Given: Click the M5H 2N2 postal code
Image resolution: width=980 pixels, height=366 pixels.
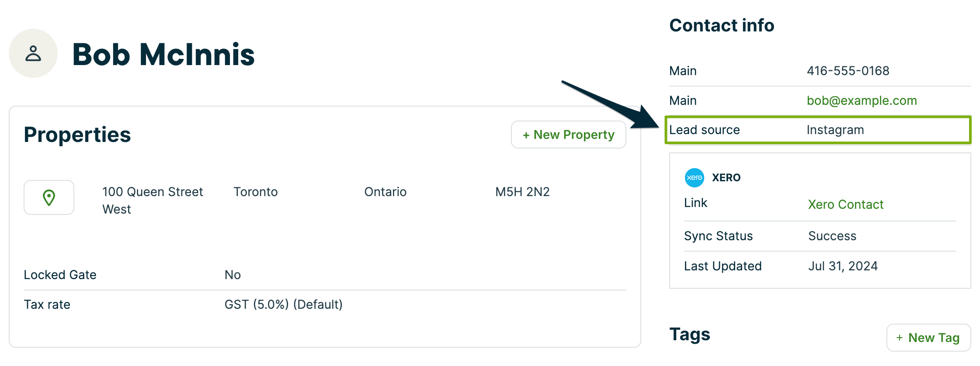Looking at the screenshot, I should [522, 192].
